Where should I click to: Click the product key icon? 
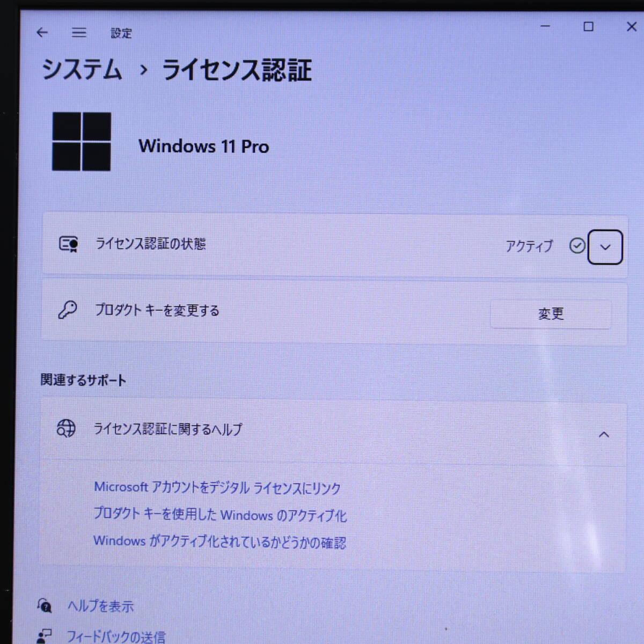tap(68, 310)
